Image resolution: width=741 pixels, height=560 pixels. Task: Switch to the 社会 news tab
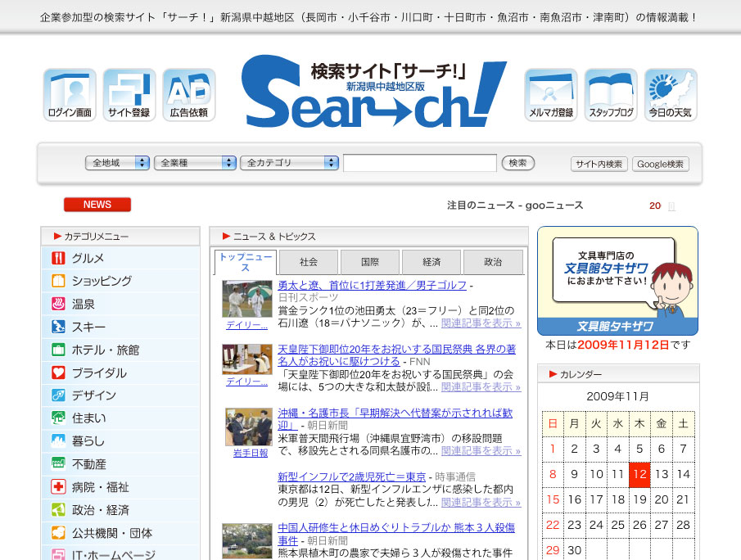[x=309, y=262]
